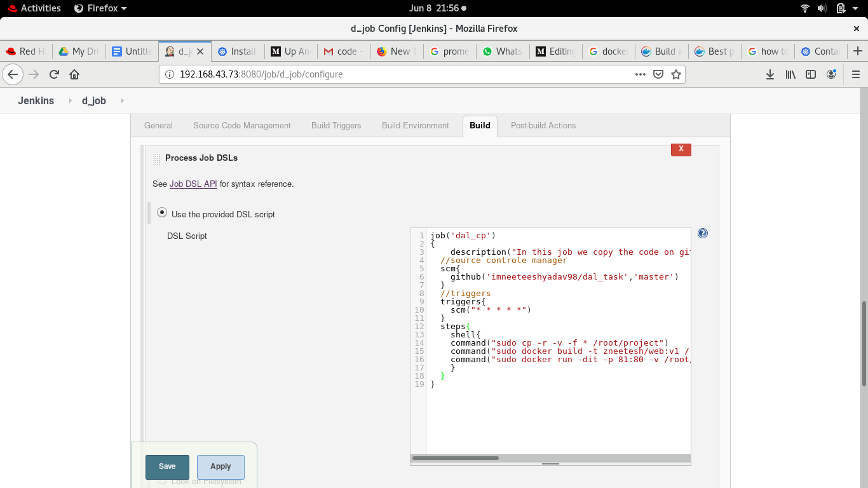Image resolution: width=868 pixels, height=488 pixels.
Task: Switch to the 'prome' Google tab
Action: tap(450, 51)
